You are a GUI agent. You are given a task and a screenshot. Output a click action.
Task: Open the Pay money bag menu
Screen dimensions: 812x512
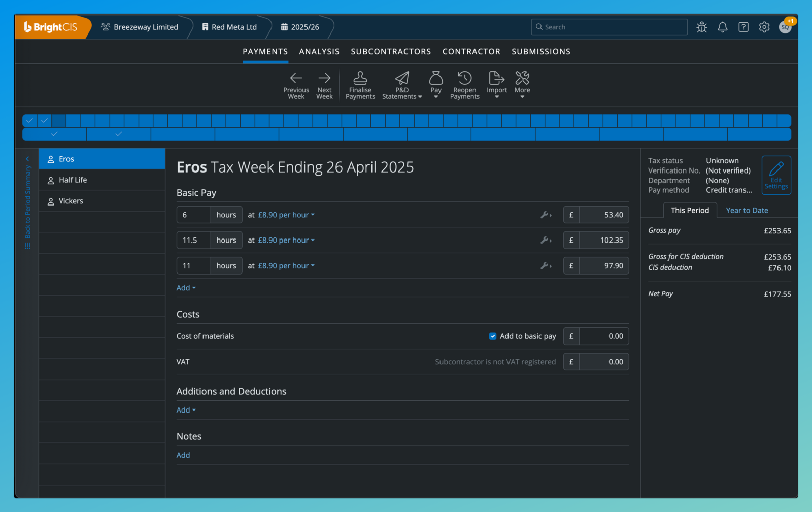click(436, 85)
